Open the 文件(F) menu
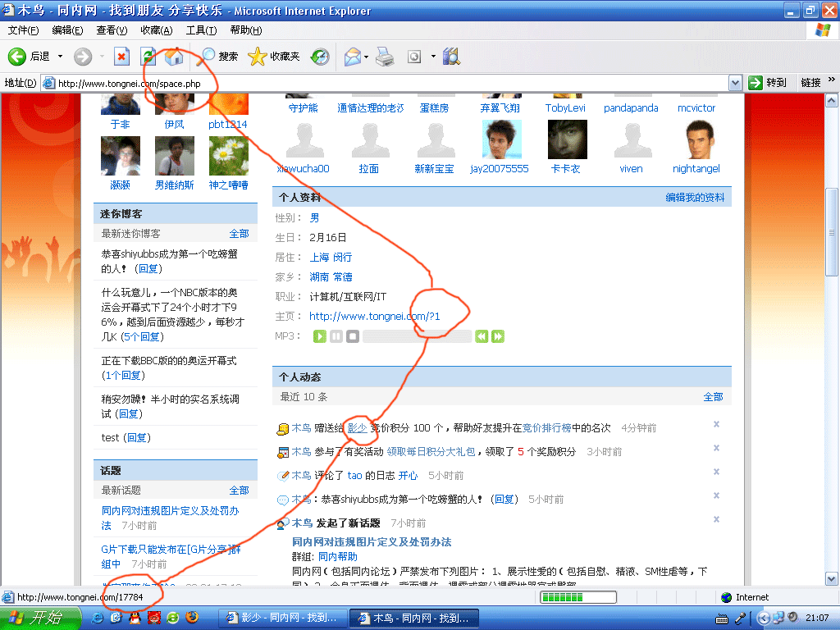The image size is (840, 630). 23,30
